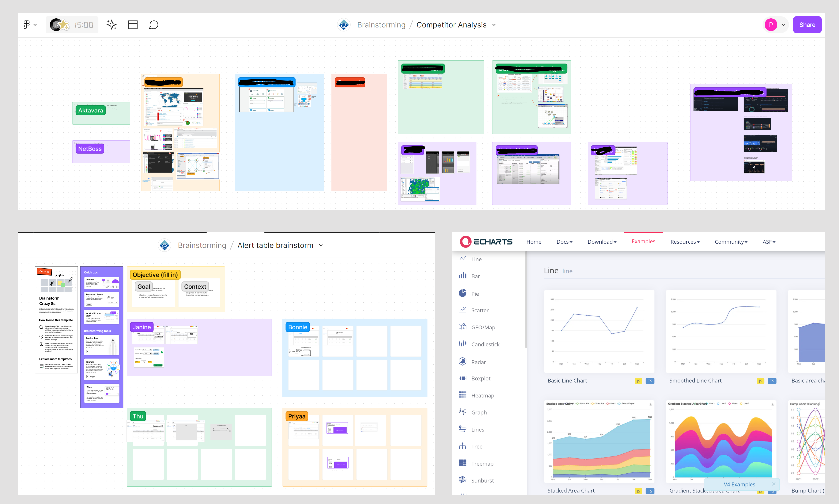Screen dimensions: 839x504
Task: Open the FigJam main menu icon
Action: pyautogui.click(x=30, y=25)
